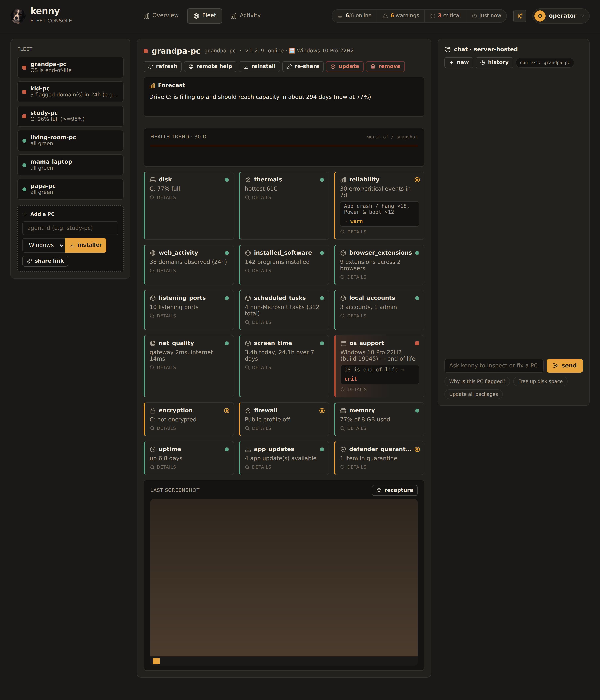The height and width of the screenshot is (700, 600).
Task: Click the Windows logo beside OS version
Action: [292, 51]
